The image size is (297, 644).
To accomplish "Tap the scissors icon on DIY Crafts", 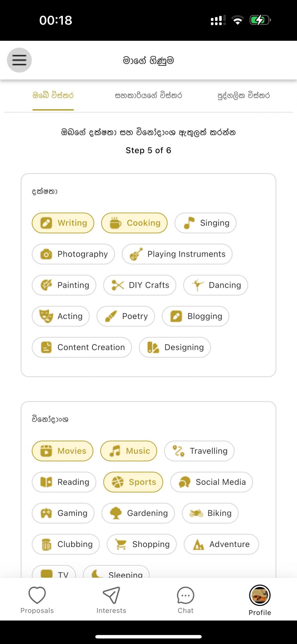I will click(118, 285).
